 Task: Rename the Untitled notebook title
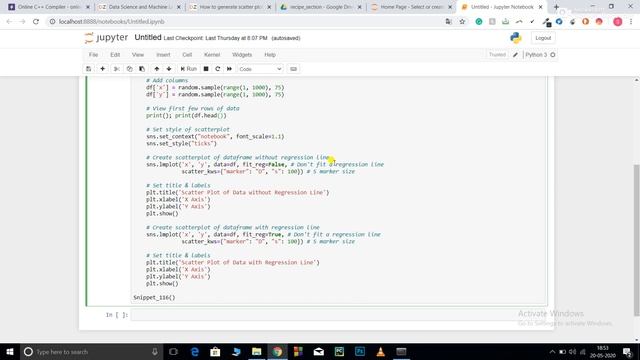pyautogui.click(x=148, y=38)
